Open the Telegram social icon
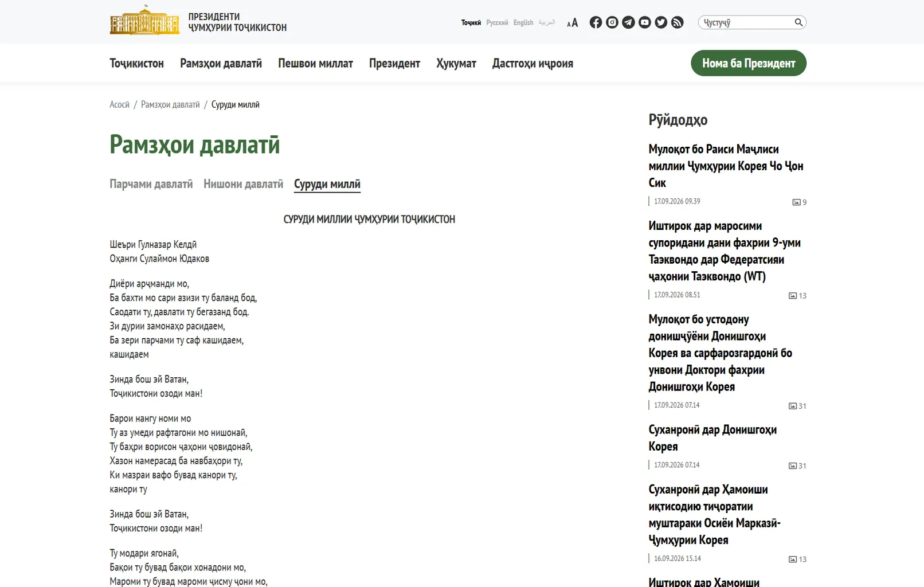This screenshot has width=924, height=587. click(628, 22)
